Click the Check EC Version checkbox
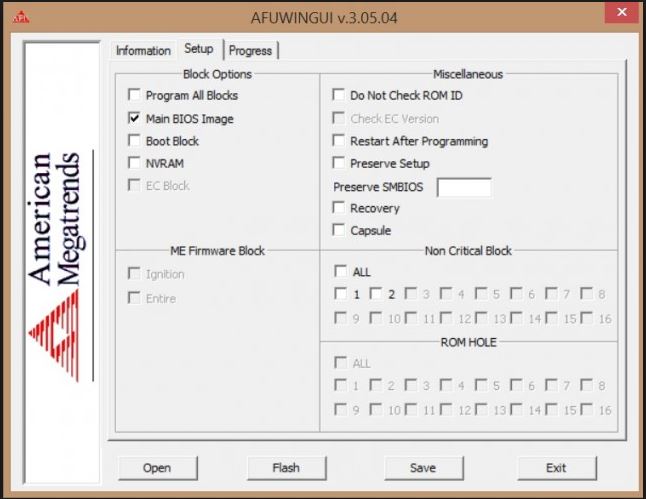Viewport: 646px width, 499px height. tap(339, 118)
